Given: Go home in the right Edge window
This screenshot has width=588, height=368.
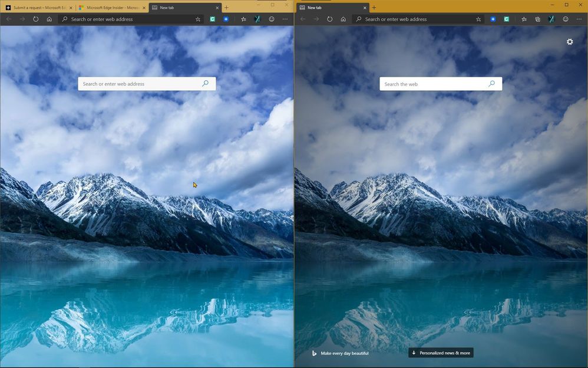Looking at the screenshot, I should point(343,19).
